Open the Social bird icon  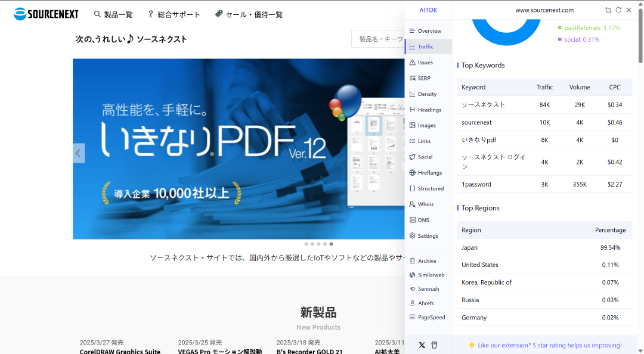pyautogui.click(x=413, y=157)
